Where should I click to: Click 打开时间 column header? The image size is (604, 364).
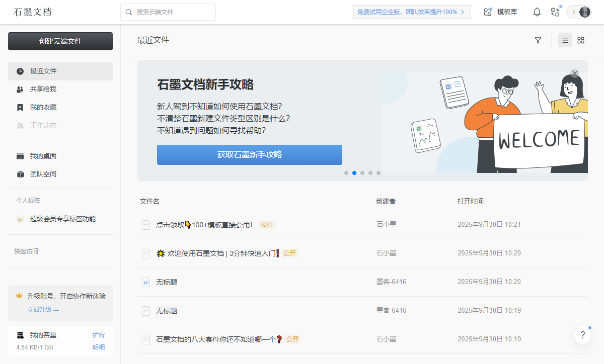click(x=471, y=201)
